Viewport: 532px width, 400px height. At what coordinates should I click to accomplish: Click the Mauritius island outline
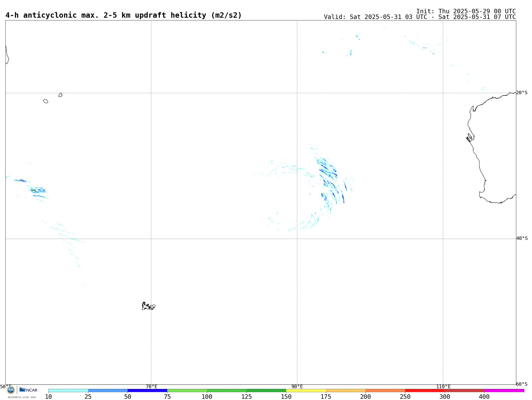pos(60,95)
